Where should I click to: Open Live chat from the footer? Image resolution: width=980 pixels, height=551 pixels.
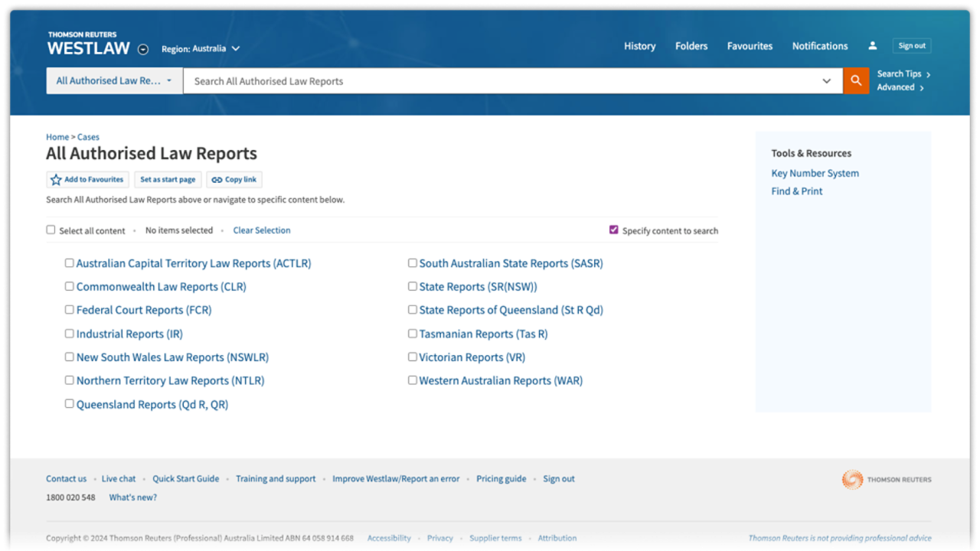click(119, 479)
